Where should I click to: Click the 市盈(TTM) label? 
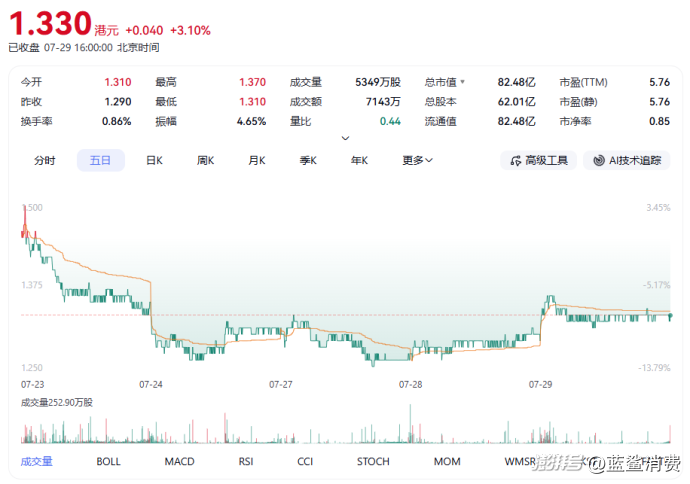tap(584, 82)
